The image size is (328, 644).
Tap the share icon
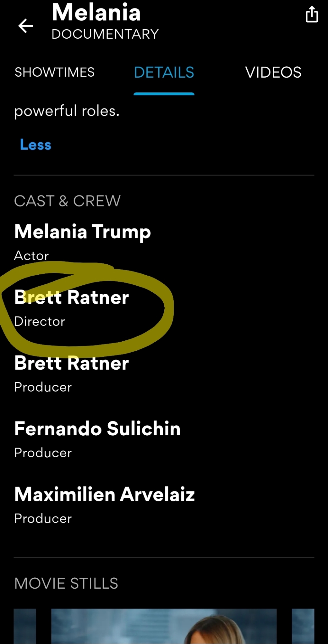312,15
